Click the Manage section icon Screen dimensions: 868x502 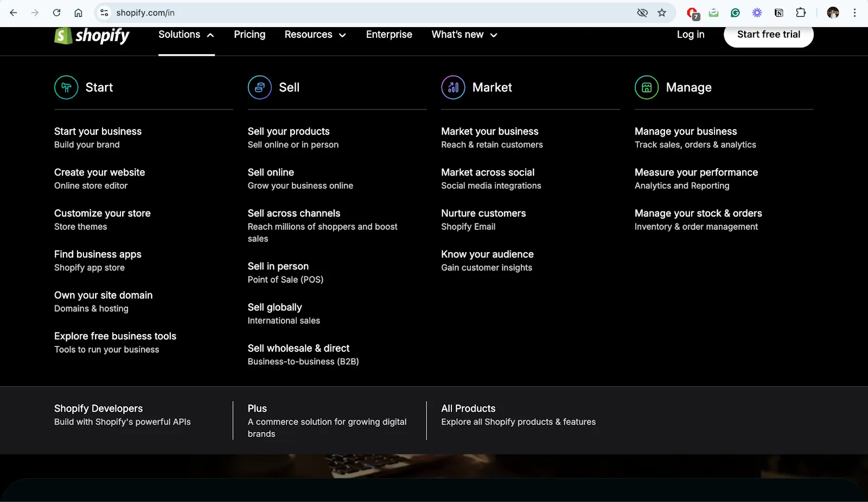click(647, 87)
